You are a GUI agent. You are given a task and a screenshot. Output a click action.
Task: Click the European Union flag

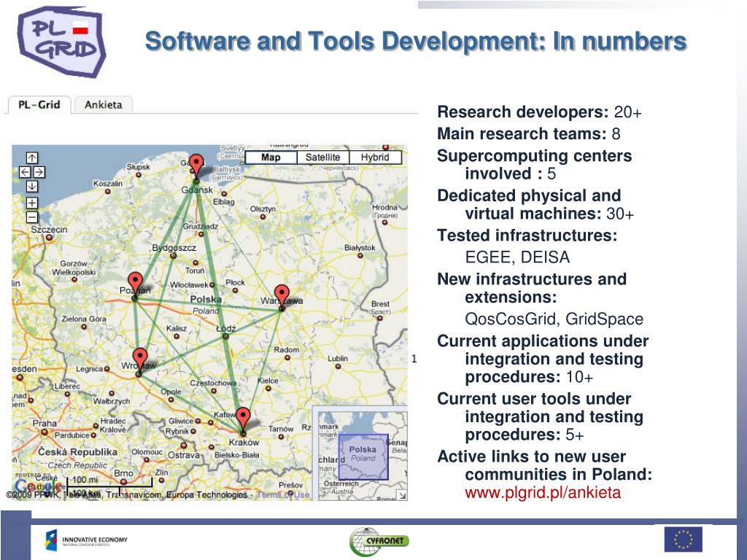[683, 540]
